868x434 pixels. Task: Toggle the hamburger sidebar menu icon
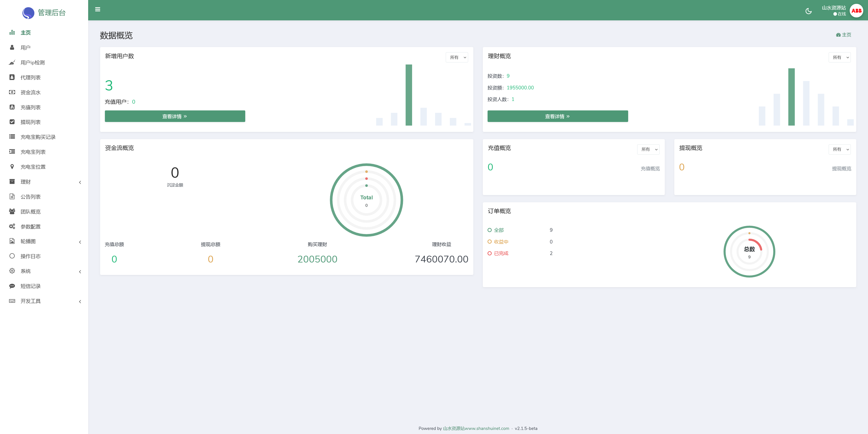point(98,10)
